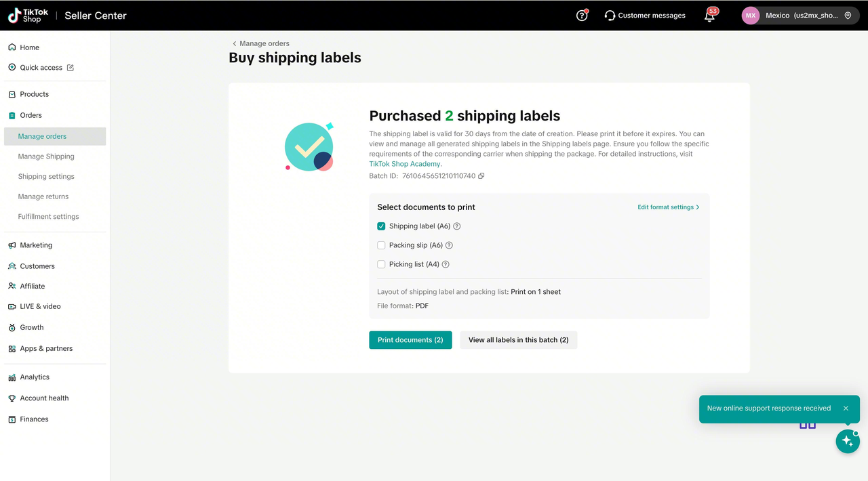Open the notifications bell icon

click(x=709, y=16)
